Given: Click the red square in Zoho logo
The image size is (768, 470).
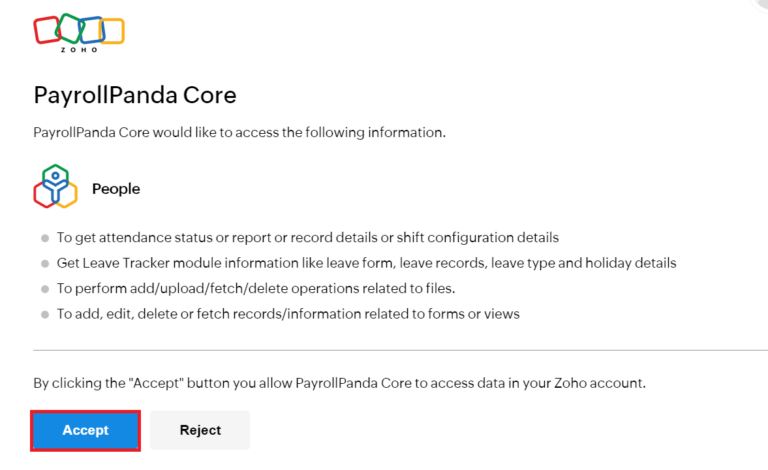Looking at the screenshot, I should point(47,30).
